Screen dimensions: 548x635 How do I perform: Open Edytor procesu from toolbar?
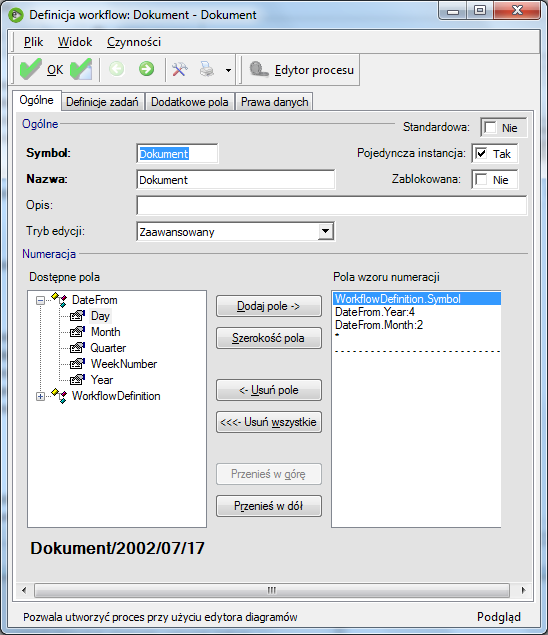click(x=301, y=70)
